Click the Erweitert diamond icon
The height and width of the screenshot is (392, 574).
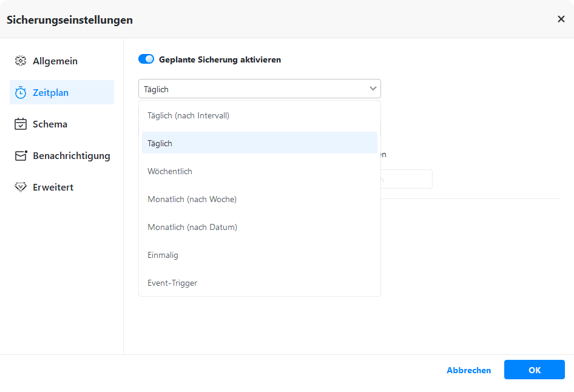21,188
